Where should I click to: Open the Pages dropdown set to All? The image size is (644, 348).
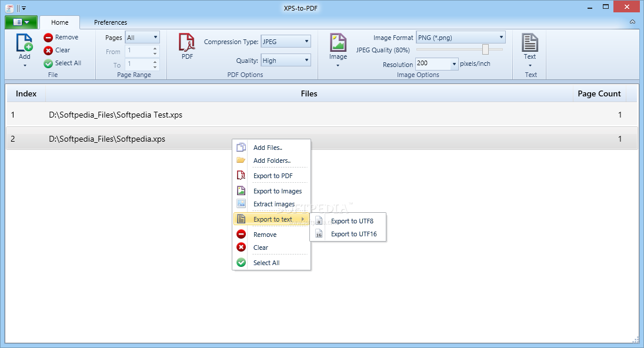pyautogui.click(x=142, y=38)
